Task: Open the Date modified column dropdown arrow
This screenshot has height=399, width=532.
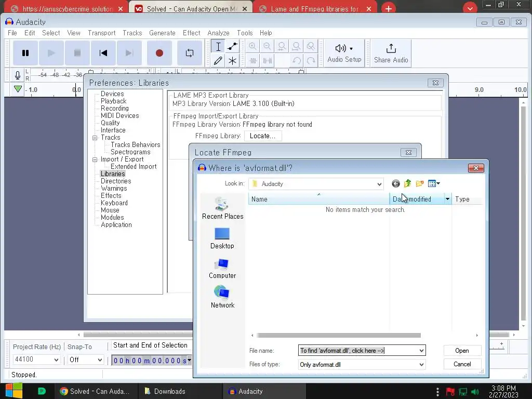Action: coord(447,199)
